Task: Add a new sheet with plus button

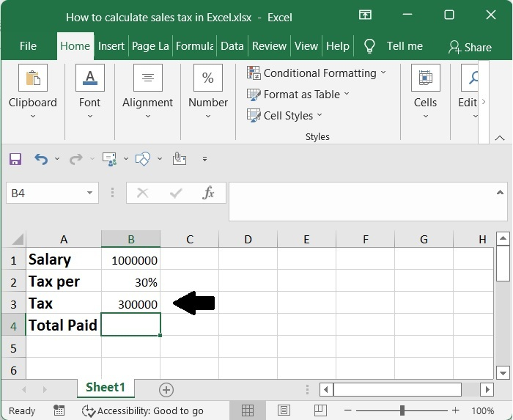Action: 166,389
